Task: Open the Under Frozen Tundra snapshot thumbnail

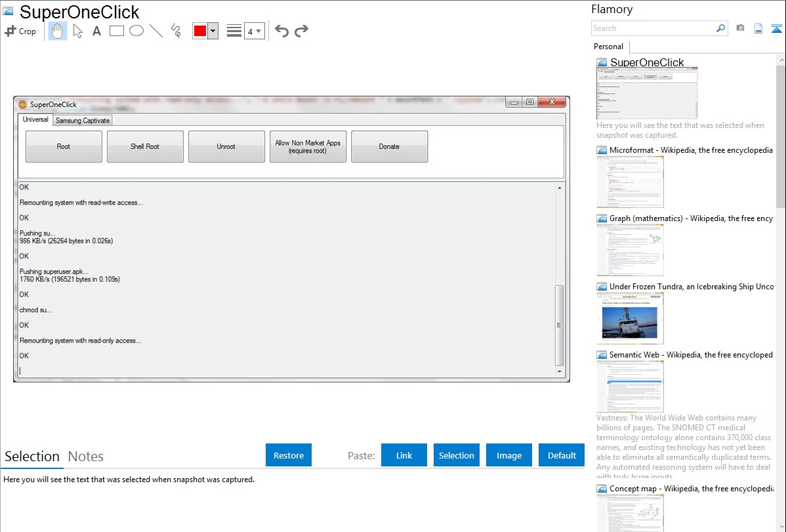Action: pyautogui.click(x=630, y=318)
